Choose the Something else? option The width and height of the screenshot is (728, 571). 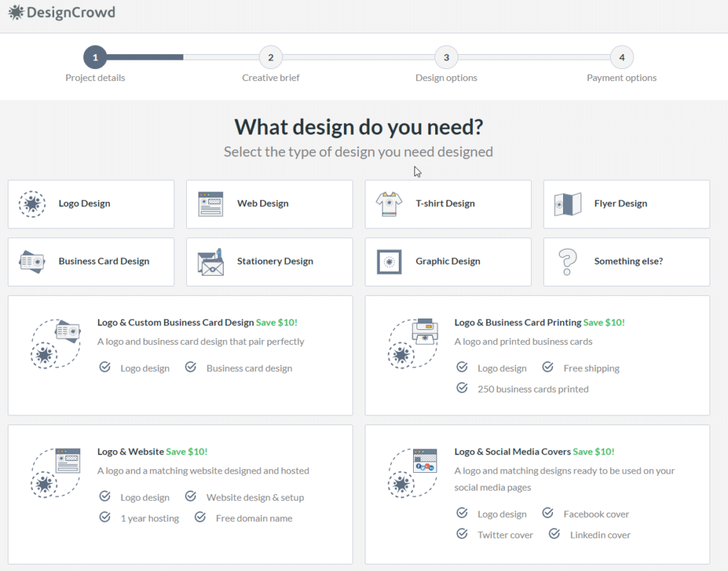627,262
